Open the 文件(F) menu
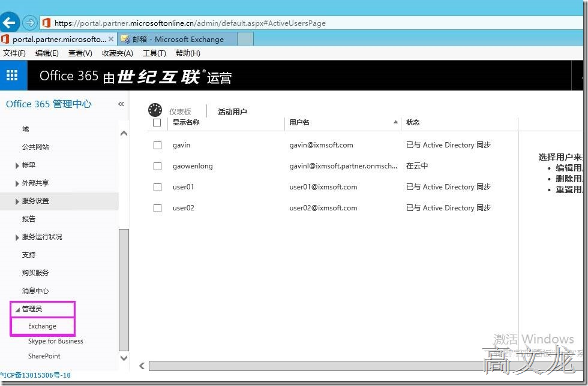 click(x=14, y=53)
